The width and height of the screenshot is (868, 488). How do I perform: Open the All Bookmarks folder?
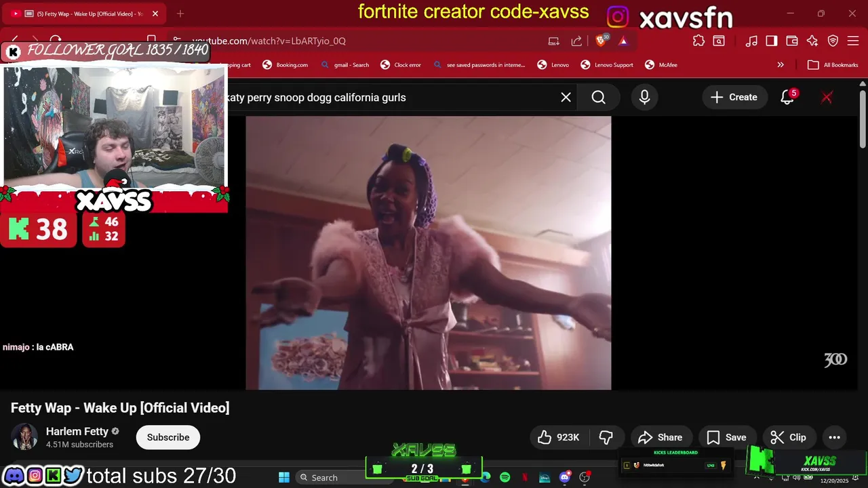833,65
